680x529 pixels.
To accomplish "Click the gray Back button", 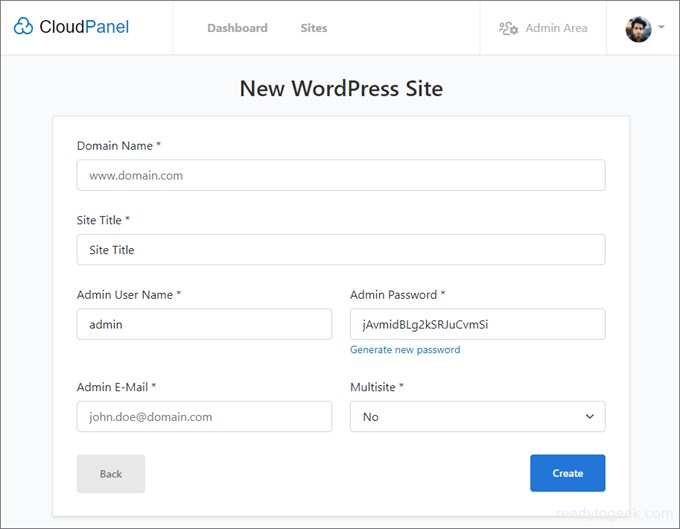I will point(111,473).
